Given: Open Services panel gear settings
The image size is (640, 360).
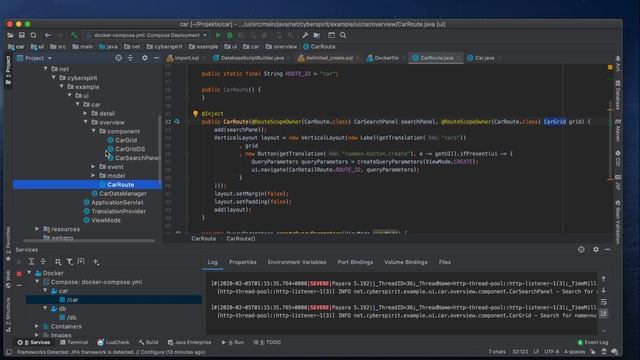Looking at the screenshot, I should [596, 249].
